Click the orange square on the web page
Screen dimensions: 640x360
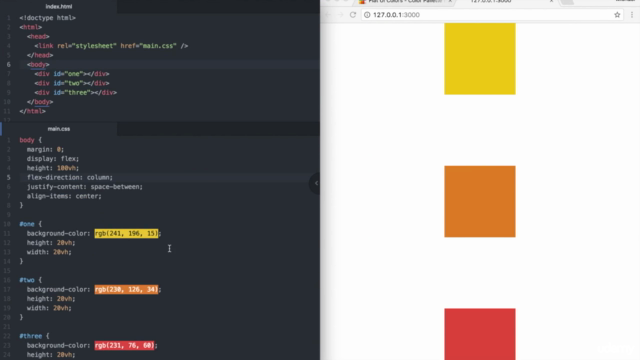480,202
